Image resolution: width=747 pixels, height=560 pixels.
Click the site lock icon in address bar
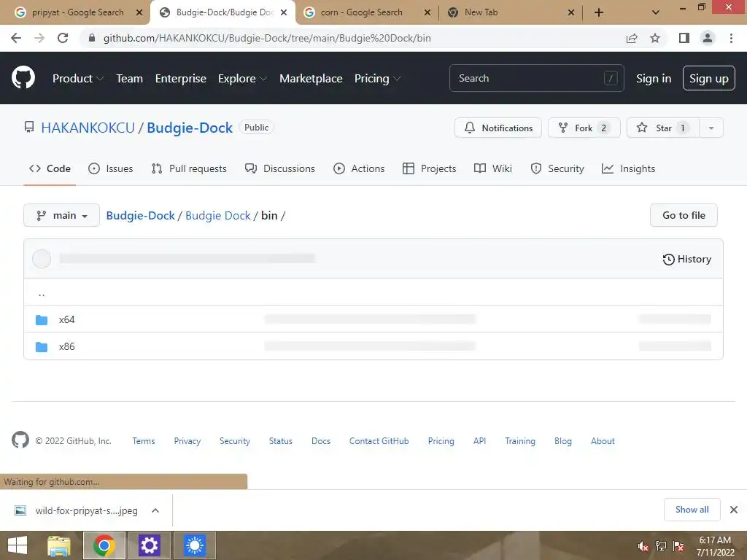[92, 38]
